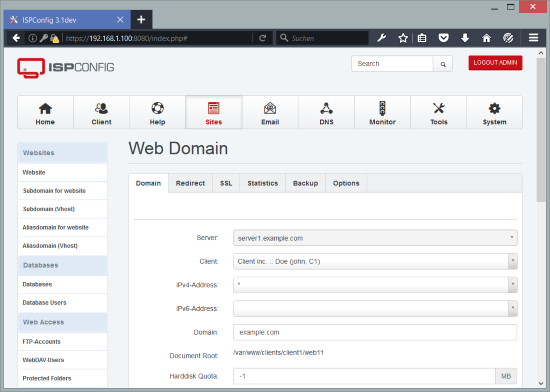
Task: Click the page vertical scrollbar
Action: coord(541,130)
